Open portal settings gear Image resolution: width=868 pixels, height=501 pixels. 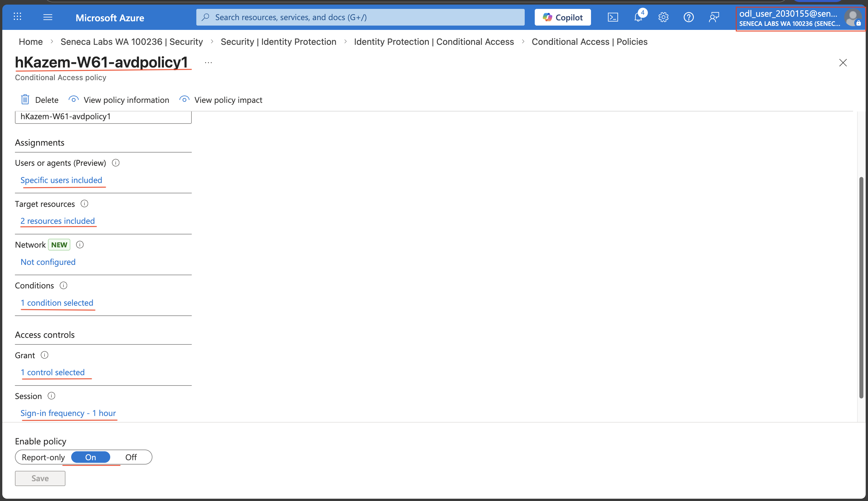click(663, 17)
